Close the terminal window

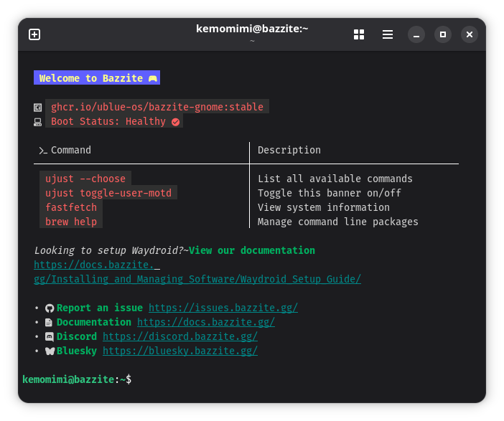470,34
